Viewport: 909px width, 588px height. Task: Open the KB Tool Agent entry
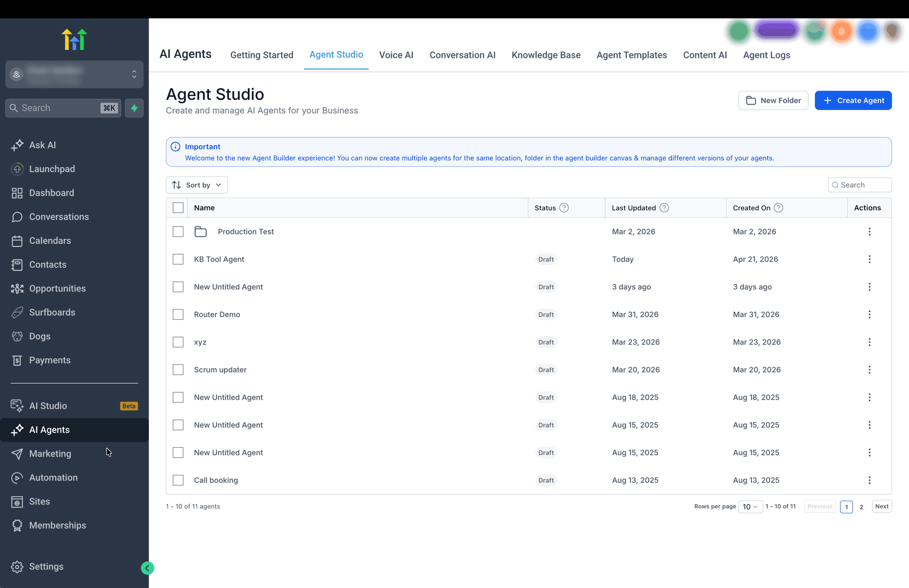pyautogui.click(x=219, y=259)
